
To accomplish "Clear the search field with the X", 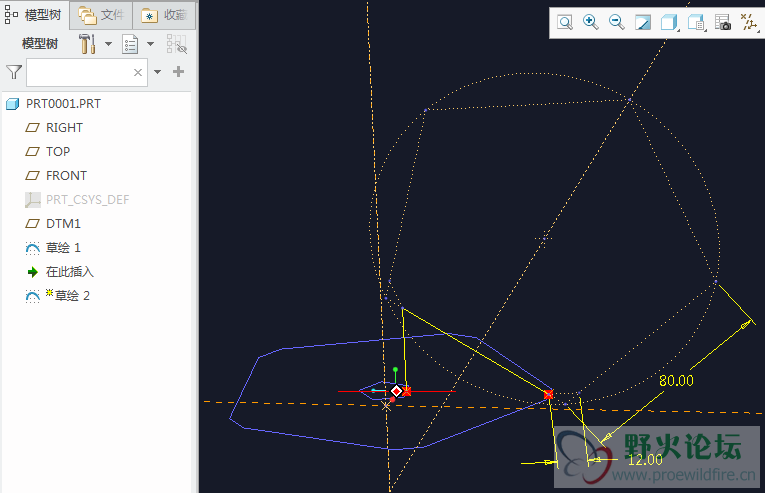I will [138, 72].
